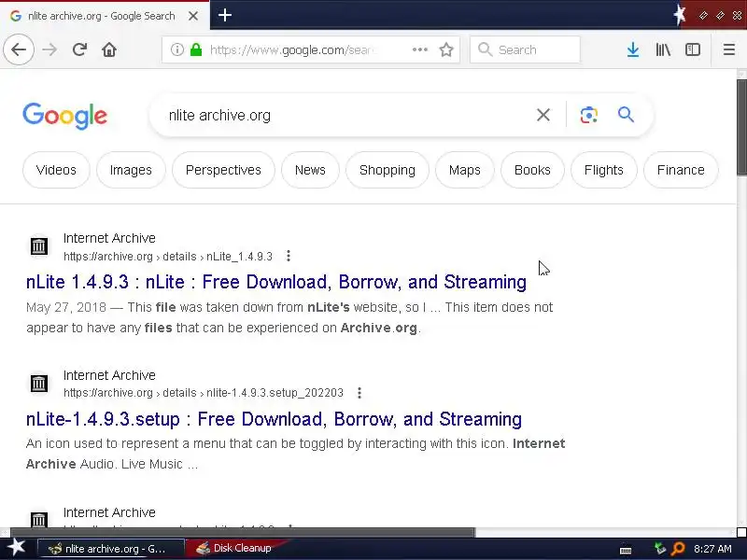747x560 pixels.
Task: Click the green network tray icon
Action: click(660, 549)
